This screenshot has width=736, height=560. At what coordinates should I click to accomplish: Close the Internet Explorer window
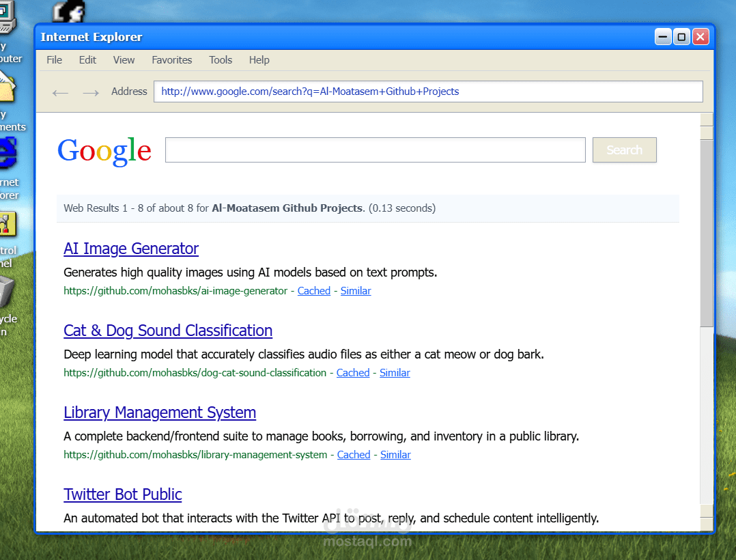[700, 37]
